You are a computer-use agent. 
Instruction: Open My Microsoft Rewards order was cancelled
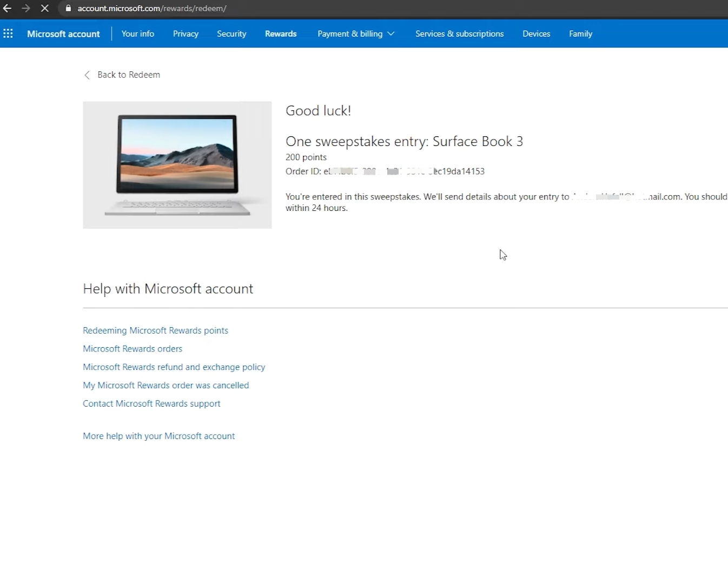(x=166, y=385)
